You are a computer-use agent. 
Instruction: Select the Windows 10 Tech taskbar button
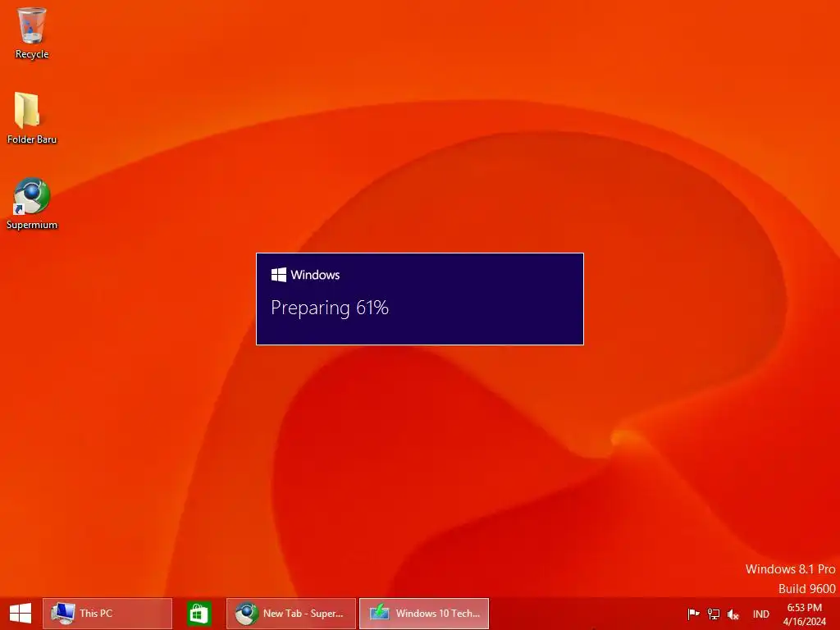tap(424, 614)
